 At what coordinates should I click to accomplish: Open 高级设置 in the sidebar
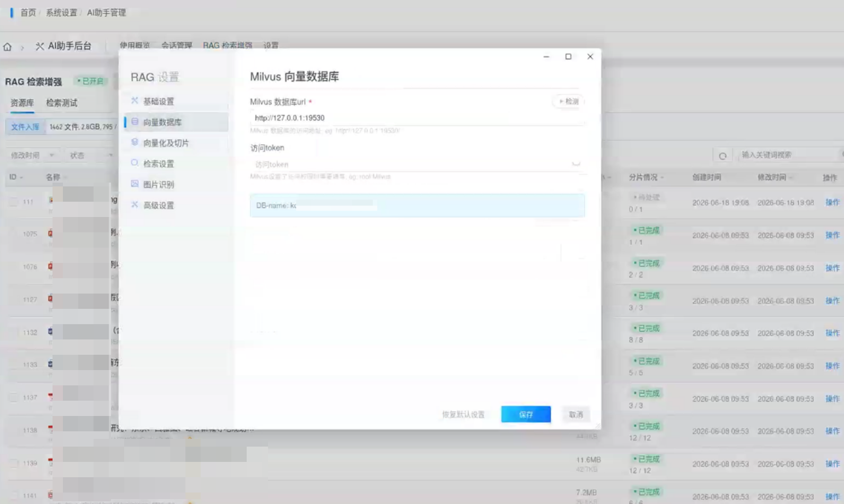pyautogui.click(x=176, y=205)
